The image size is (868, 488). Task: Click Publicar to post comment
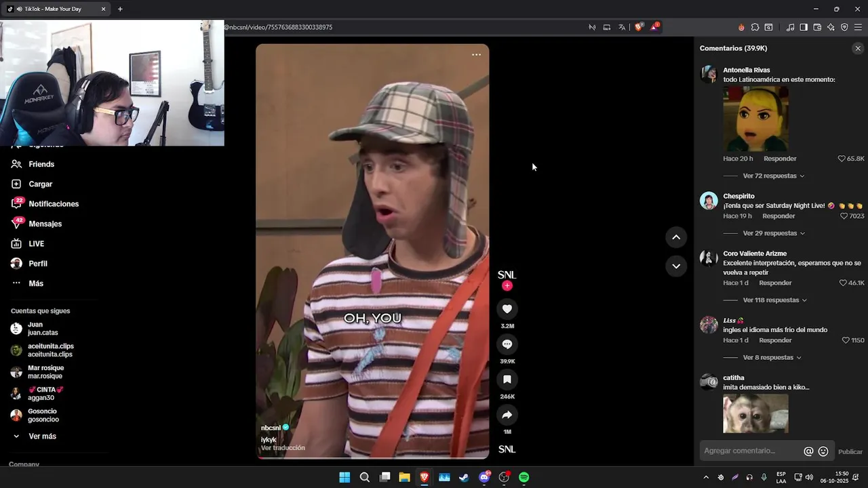850,452
